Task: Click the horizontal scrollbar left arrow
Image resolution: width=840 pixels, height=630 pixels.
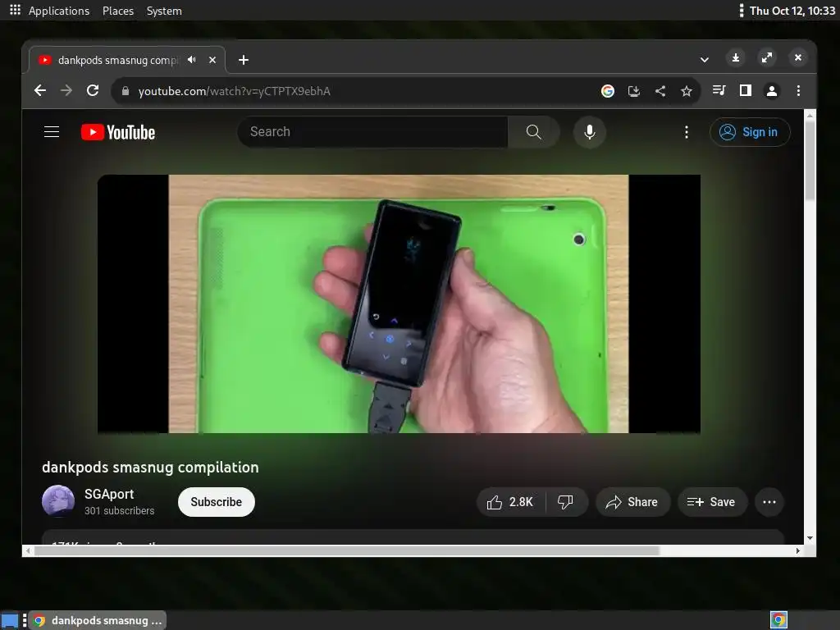Action: coord(28,550)
